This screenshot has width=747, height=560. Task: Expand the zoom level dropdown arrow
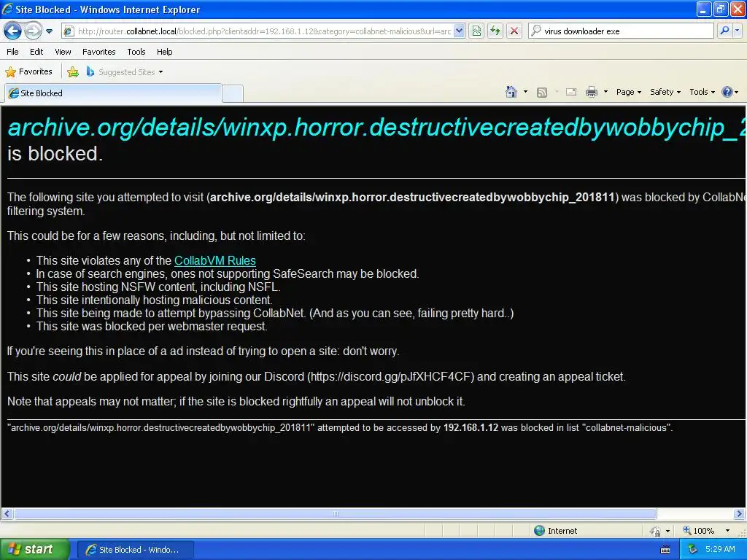point(727,531)
